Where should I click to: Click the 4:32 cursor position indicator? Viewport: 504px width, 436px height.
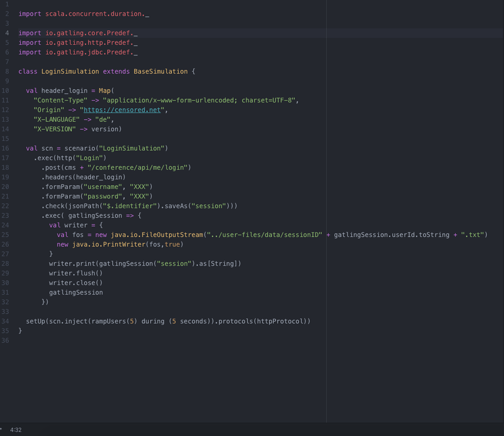pyautogui.click(x=16, y=429)
